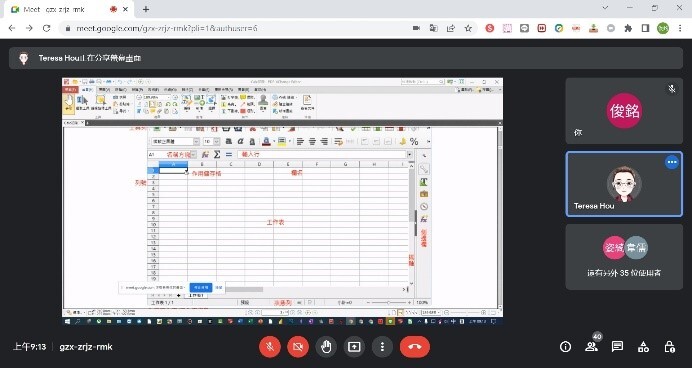The width and height of the screenshot is (692, 368).
Task: Click the red S extension icon
Action: pyautogui.click(x=489, y=28)
